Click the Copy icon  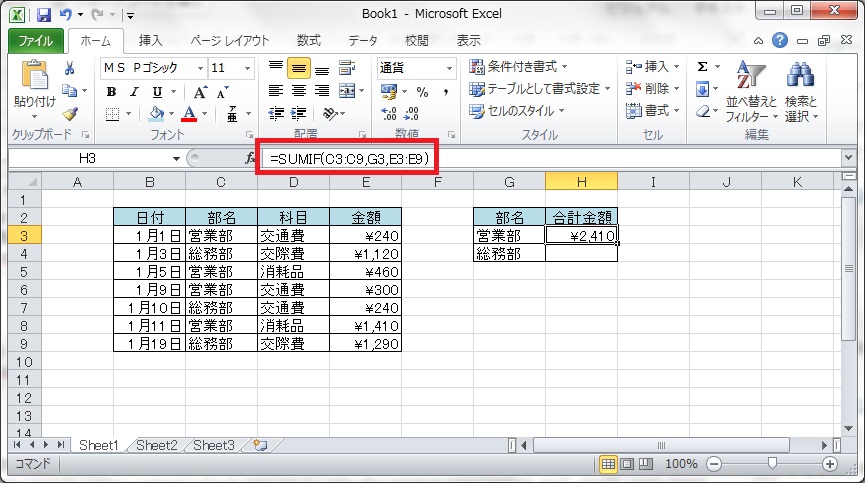[x=70, y=90]
